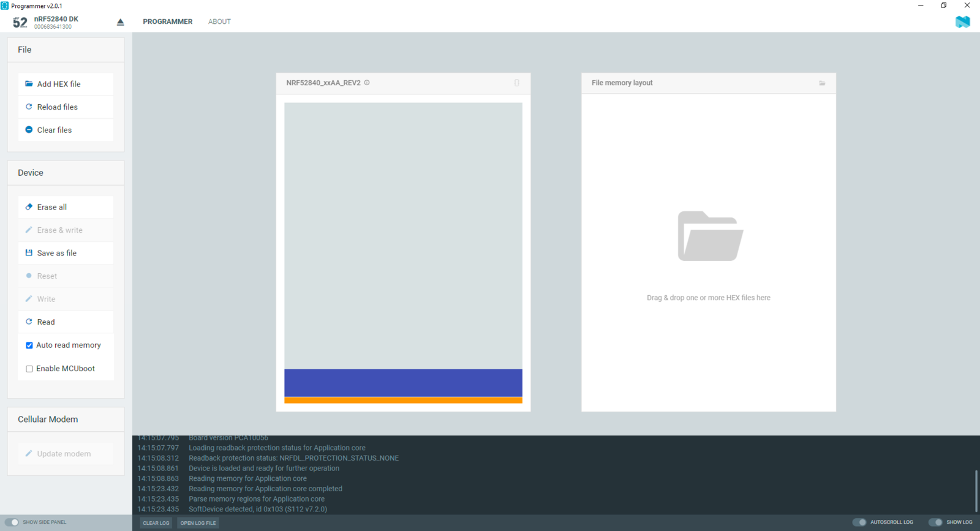Image resolution: width=980 pixels, height=531 pixels.
Task: Eject the nRF52840 DK device selector
Action: pos(120,22)
